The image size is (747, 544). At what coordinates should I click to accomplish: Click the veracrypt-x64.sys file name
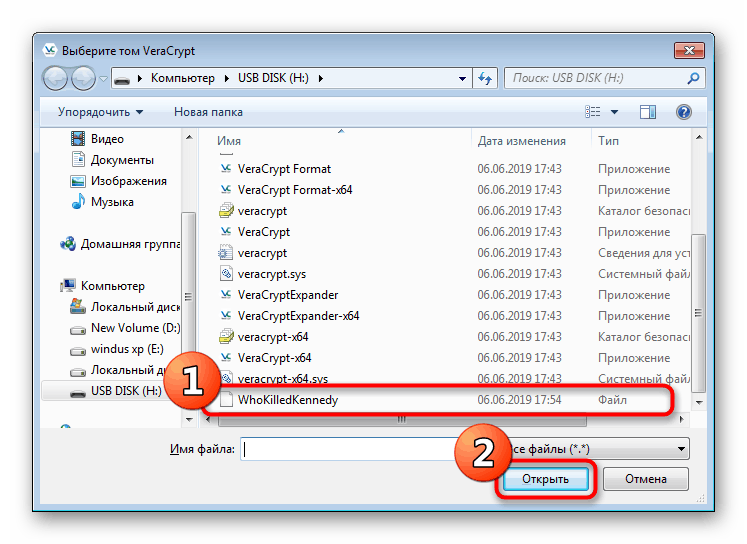pos(283,379)
